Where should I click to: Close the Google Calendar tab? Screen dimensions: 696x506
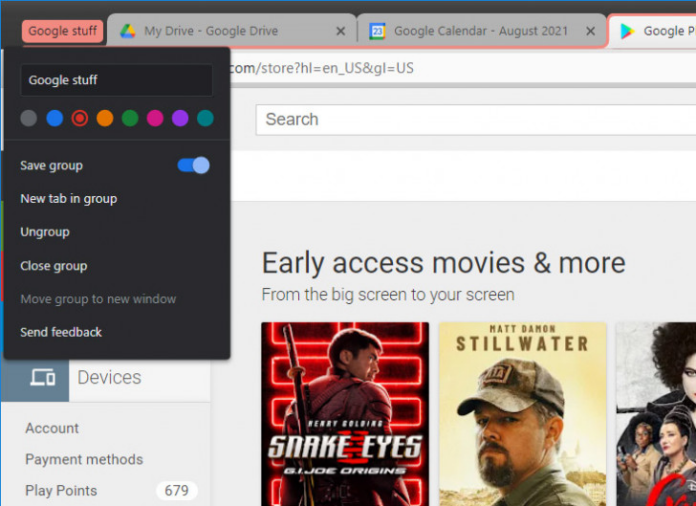pos(590,31)
